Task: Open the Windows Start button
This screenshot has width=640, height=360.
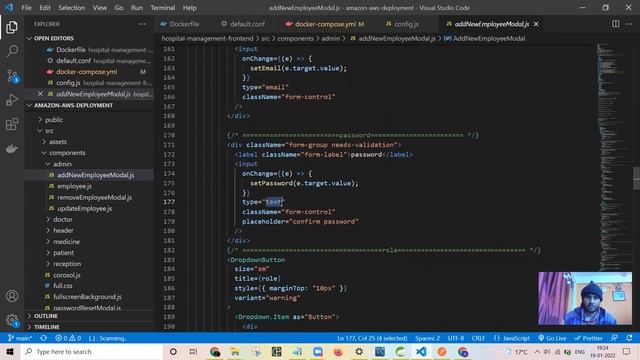Action: (10, 351)
